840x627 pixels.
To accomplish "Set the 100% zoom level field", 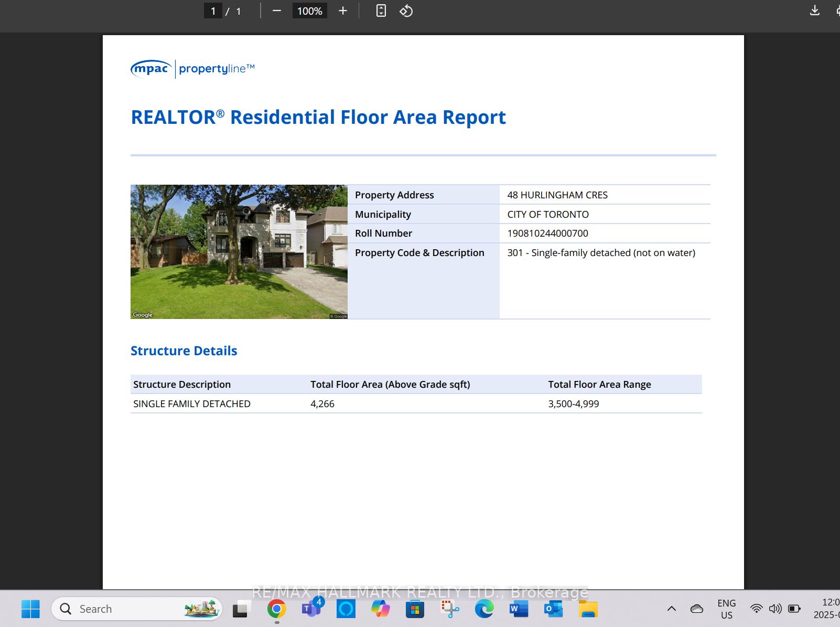I will 310,11.
